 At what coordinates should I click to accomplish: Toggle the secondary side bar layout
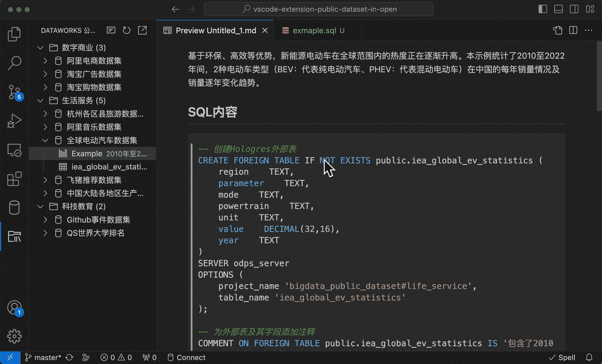[574, 9]
